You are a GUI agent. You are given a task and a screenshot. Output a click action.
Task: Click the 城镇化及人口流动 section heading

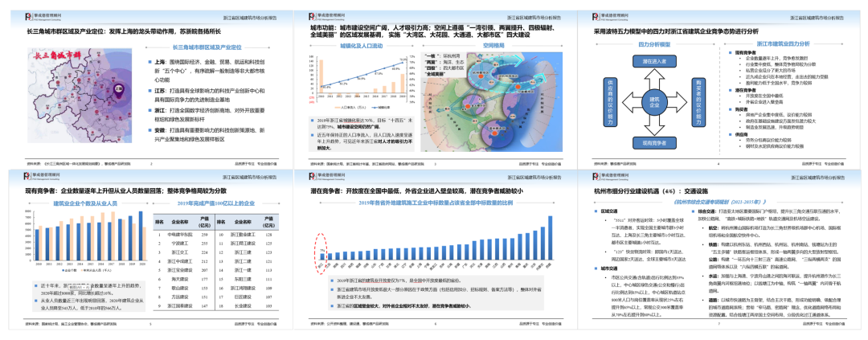pyautogui.click(x=363, y=45)
